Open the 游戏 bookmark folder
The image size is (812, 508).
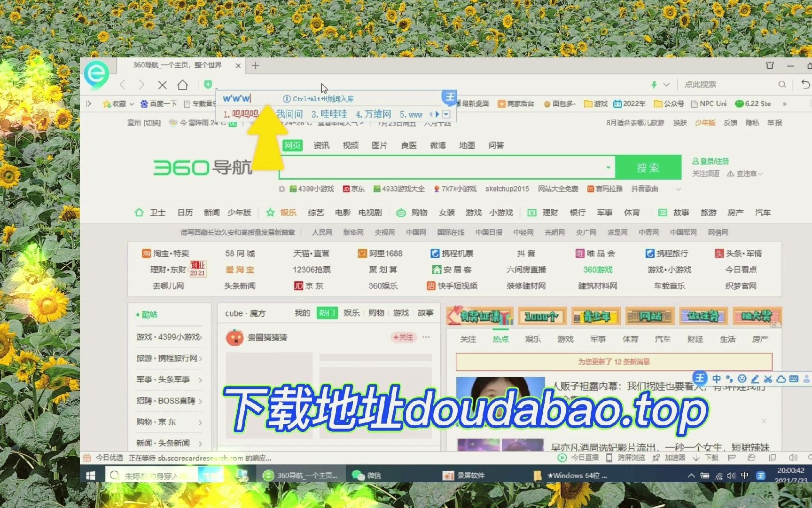coord(596,103)
